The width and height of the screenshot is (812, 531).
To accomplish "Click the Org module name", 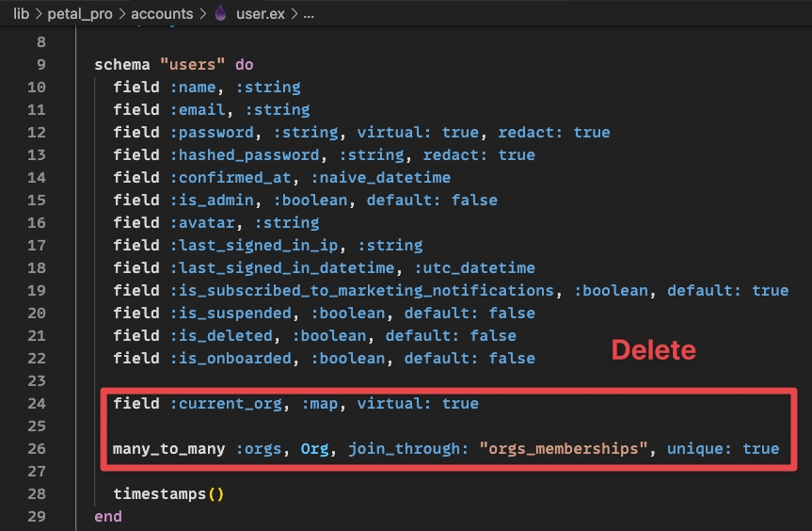I will coord(314,449).
